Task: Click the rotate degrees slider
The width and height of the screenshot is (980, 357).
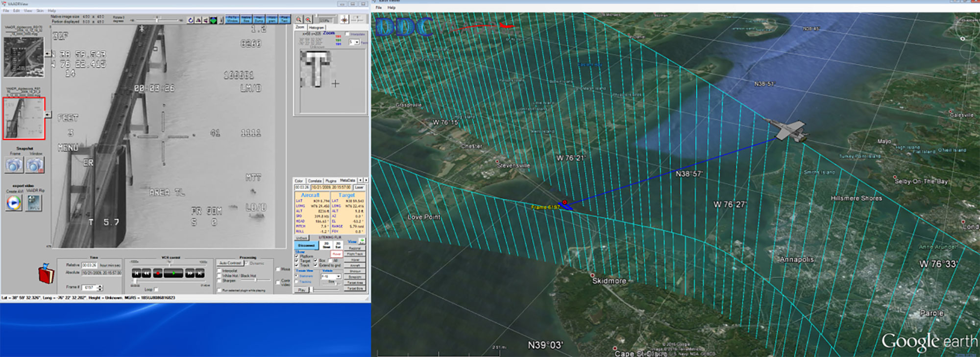Action: click(157, 20)
